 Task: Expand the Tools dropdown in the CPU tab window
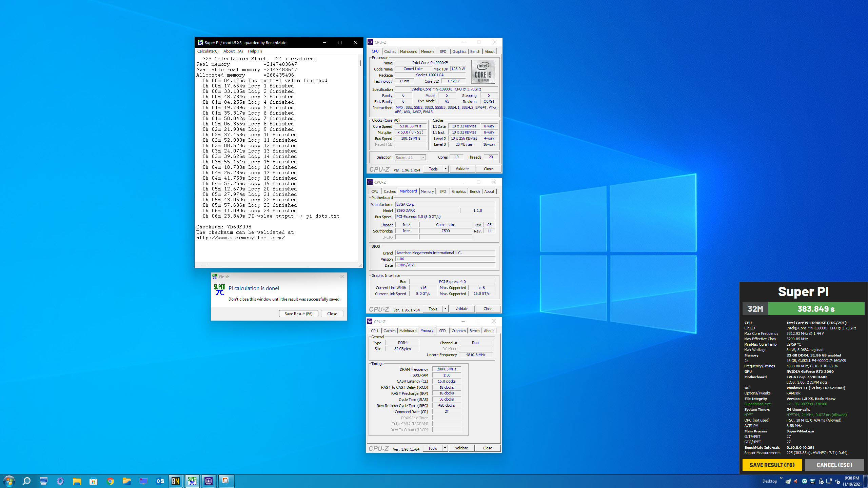(x=446, y=169)
